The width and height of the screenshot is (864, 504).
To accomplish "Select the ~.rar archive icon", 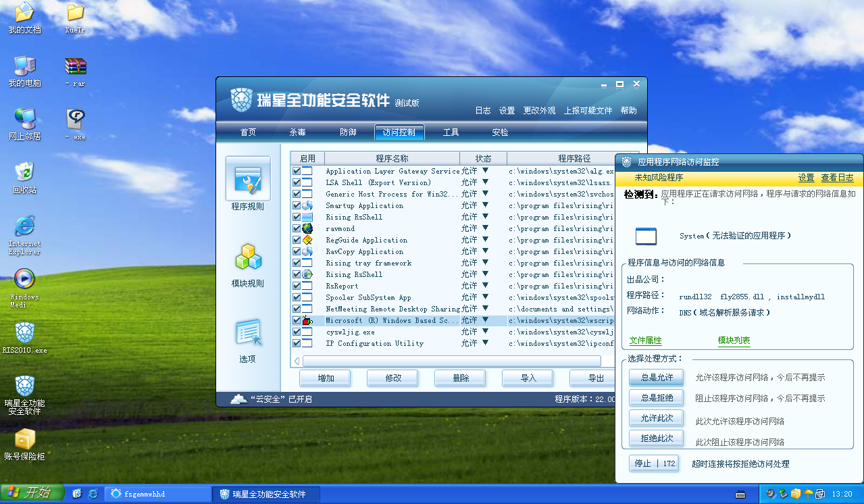I will [76, 66].
